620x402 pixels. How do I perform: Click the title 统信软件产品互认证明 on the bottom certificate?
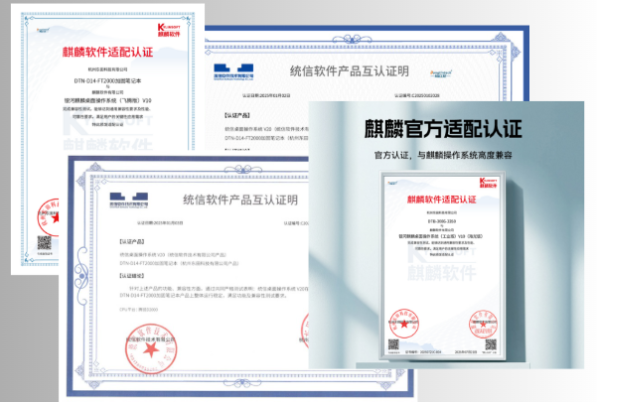(240, 200)
